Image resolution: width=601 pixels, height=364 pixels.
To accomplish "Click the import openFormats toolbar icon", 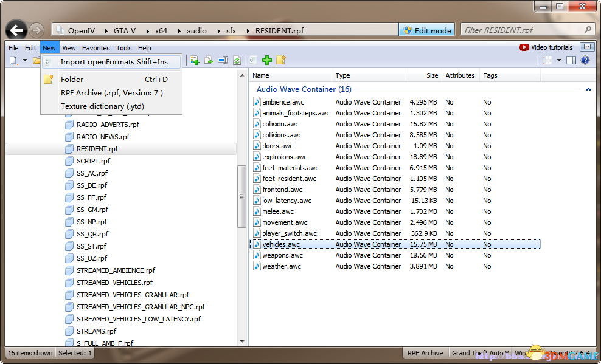I will 252,60.
